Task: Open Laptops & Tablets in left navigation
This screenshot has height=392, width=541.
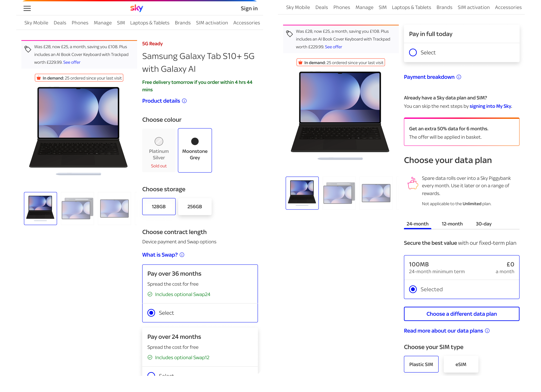Action: (x=150, y=23)
